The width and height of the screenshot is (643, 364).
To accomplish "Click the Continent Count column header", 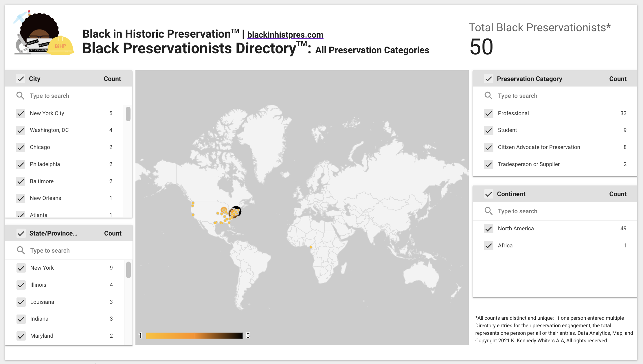I will [x=618, y=194].
